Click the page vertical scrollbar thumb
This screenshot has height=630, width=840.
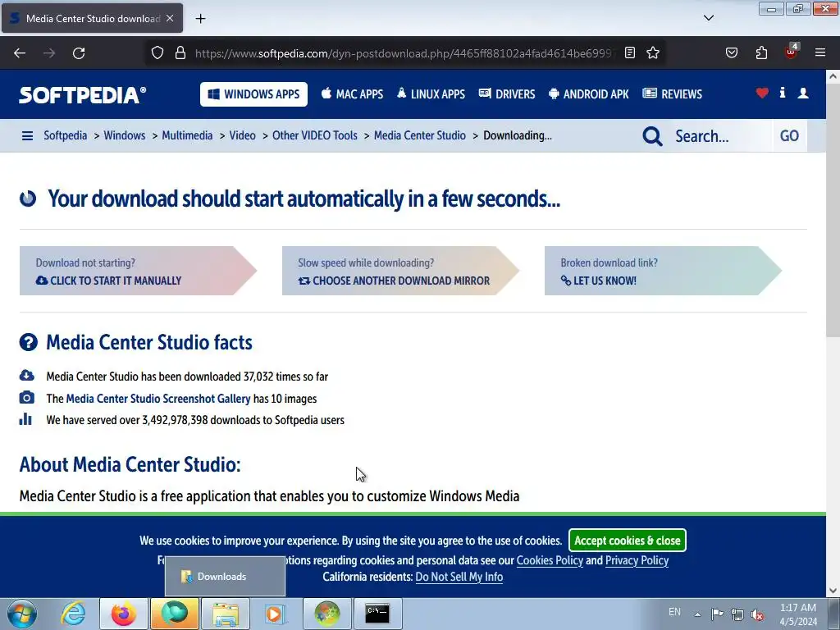(x=833, y=212)
